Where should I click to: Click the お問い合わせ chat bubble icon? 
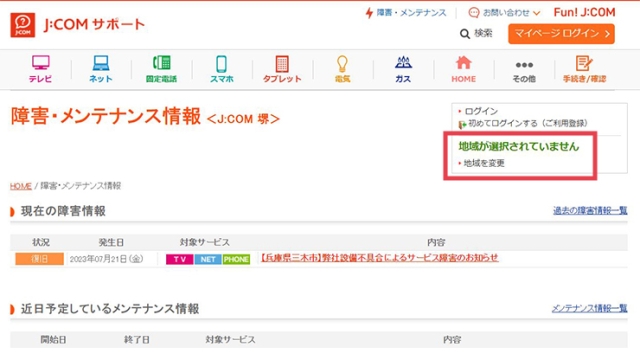pyautogui.click(x=473, y=13)
